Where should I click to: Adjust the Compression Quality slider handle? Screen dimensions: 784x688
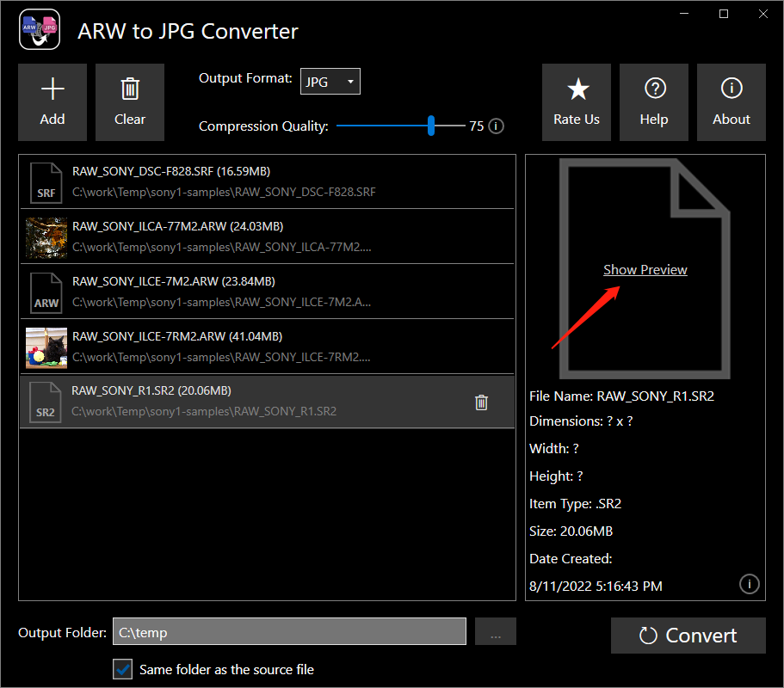click(x=431, y=126)
